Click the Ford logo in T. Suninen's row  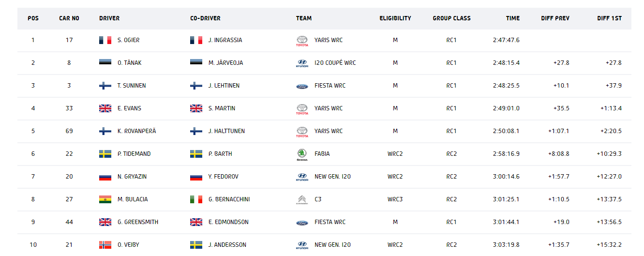[302, 86]
